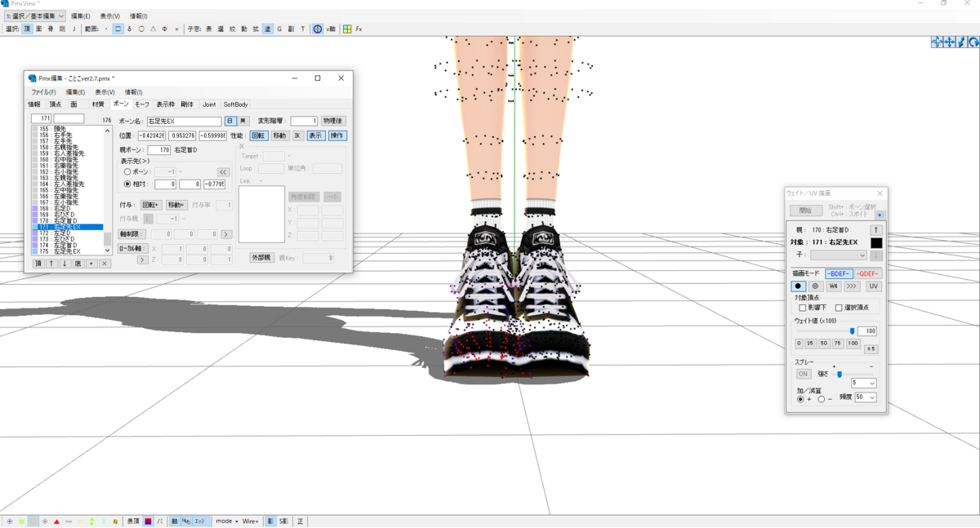The height and width of the screenshot is (528, 980).
Task: Select vertex (頂) selection mode in toolbar
Action: coord(27,29)
